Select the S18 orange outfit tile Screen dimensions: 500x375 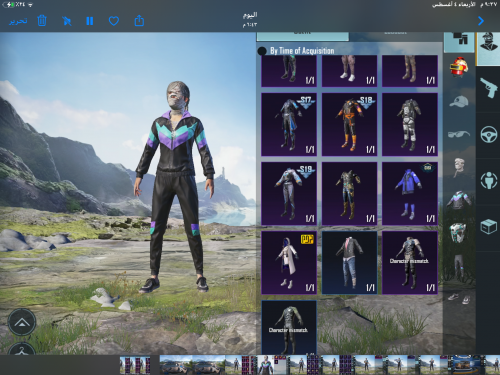pos(349,125)
